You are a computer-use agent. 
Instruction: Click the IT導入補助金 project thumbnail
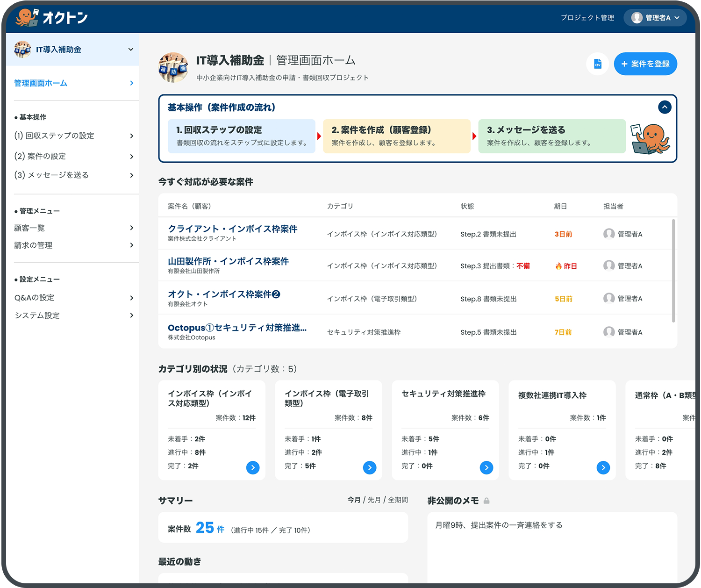173,68
